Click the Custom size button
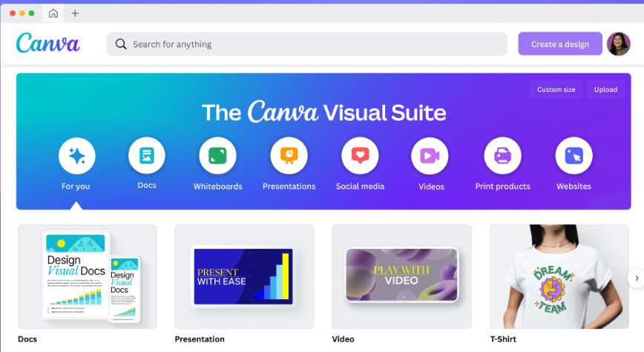 tap(556, 90)
